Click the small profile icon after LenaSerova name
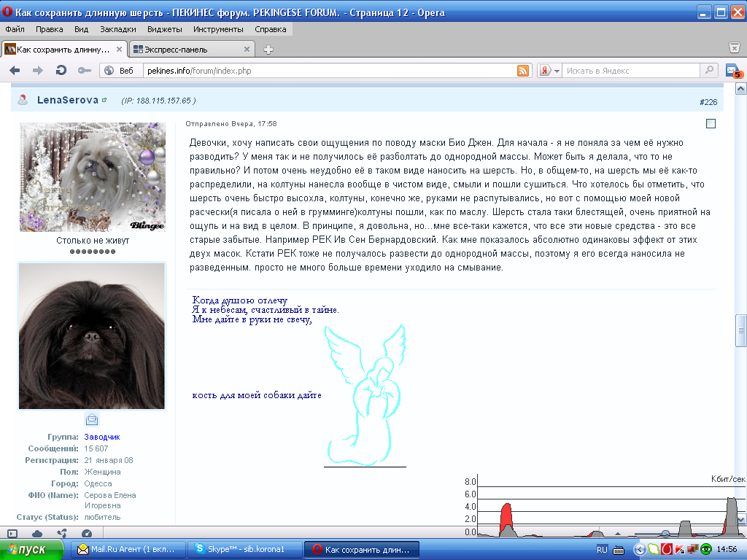Viewport: 747px width, 560px height. tap(104, 100)
